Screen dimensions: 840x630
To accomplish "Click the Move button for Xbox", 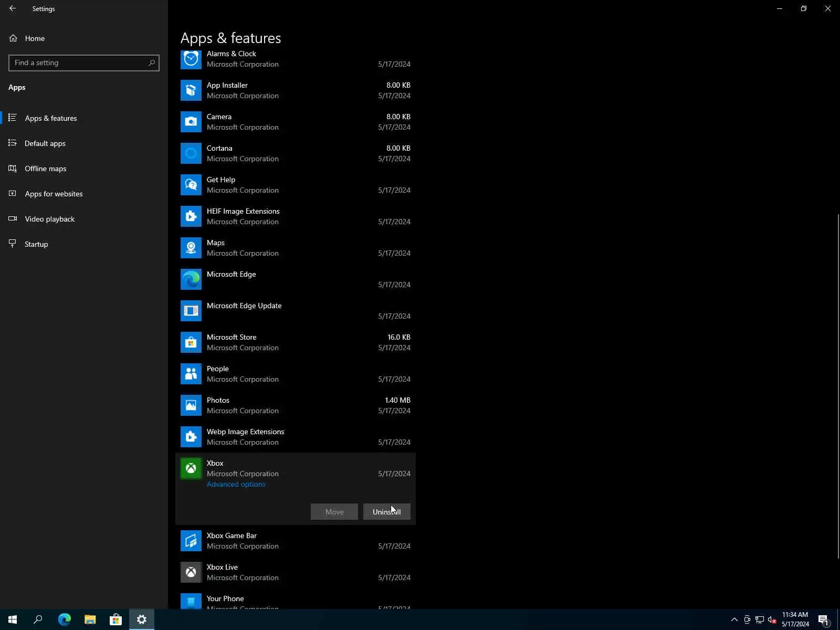I will pyautogui.click(x=334, y=512).
